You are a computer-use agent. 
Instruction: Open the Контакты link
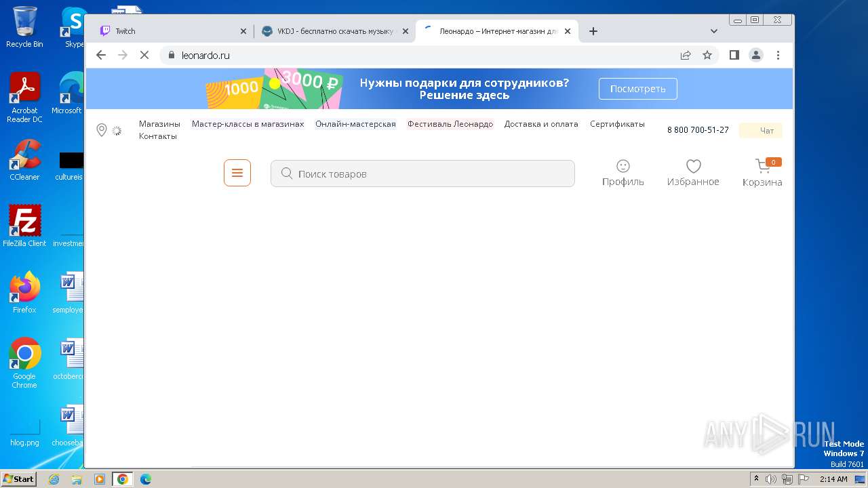(158, 136)
